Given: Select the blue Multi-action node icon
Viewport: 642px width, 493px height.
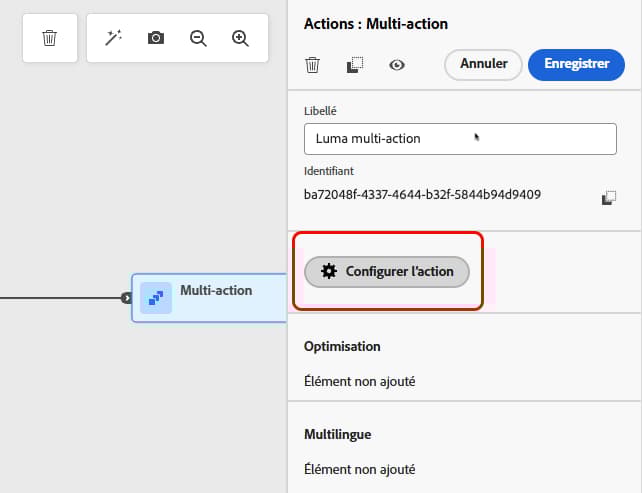Looking at the screenshot, I should (156, 298).
